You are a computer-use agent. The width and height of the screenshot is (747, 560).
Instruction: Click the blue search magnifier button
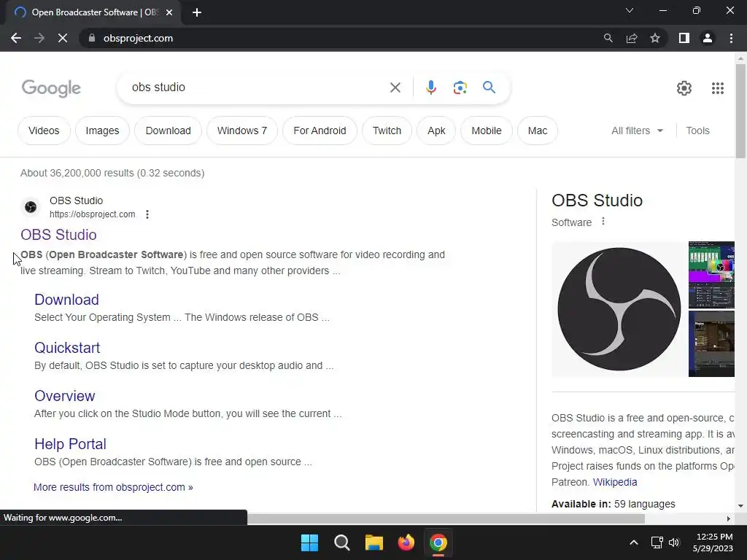click(489, 87)
